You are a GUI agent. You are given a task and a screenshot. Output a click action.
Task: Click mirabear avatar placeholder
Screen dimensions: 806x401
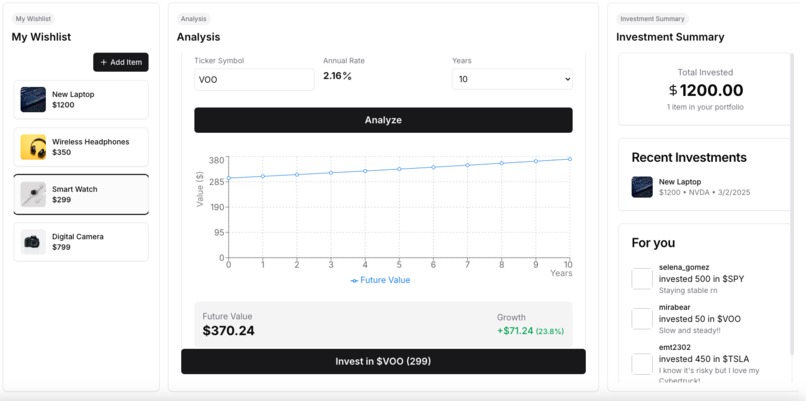coord(642,319)
